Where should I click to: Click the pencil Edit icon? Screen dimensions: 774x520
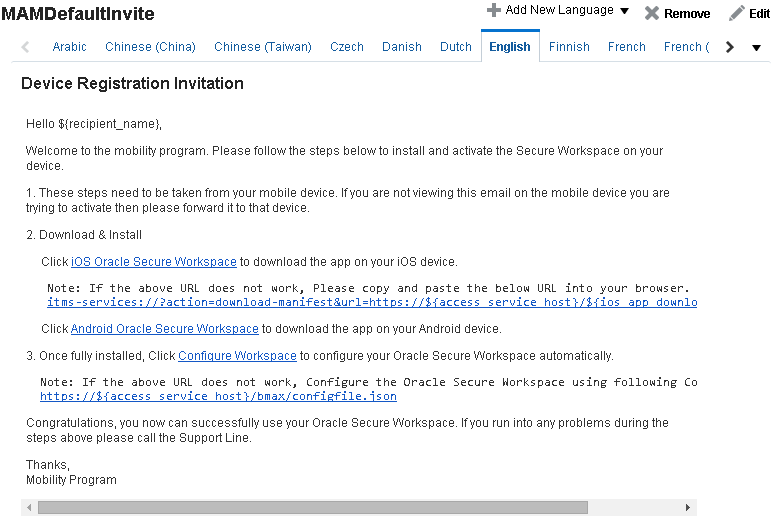[736, 13]
